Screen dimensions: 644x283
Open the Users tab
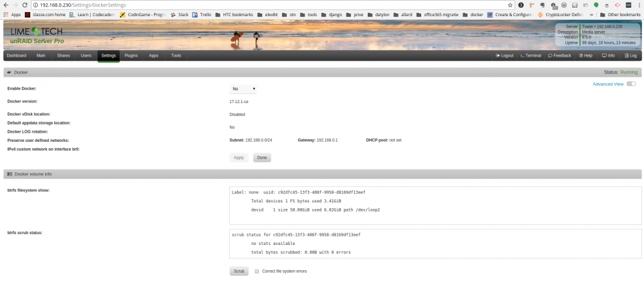[x=86, y=55]
